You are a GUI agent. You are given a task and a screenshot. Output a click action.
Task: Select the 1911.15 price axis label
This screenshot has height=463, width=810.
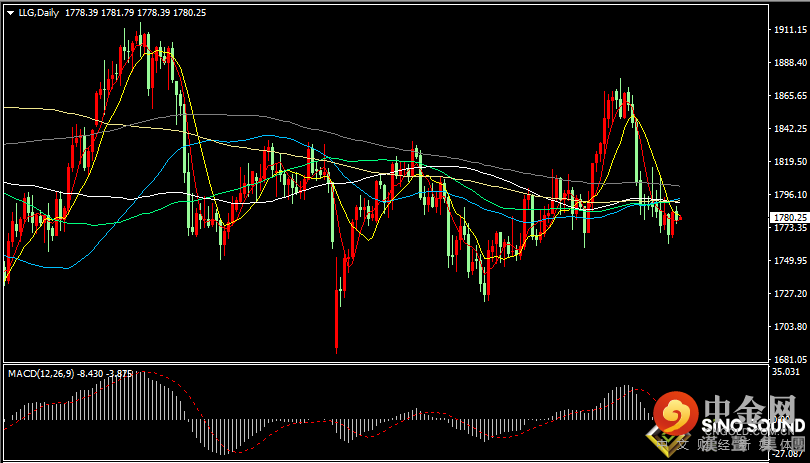(789, 29)
